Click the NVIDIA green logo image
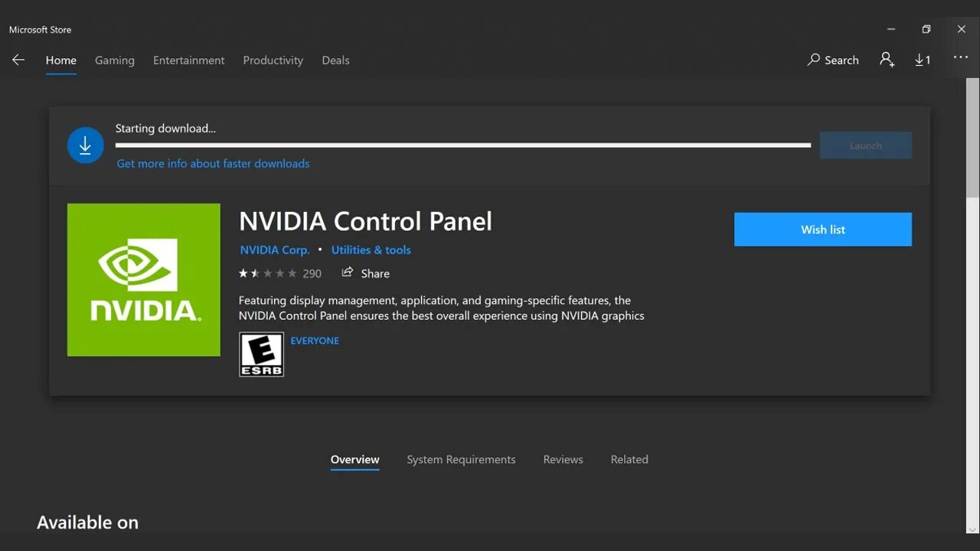This screenshot has height=551, width=980. tap(144, 280)
